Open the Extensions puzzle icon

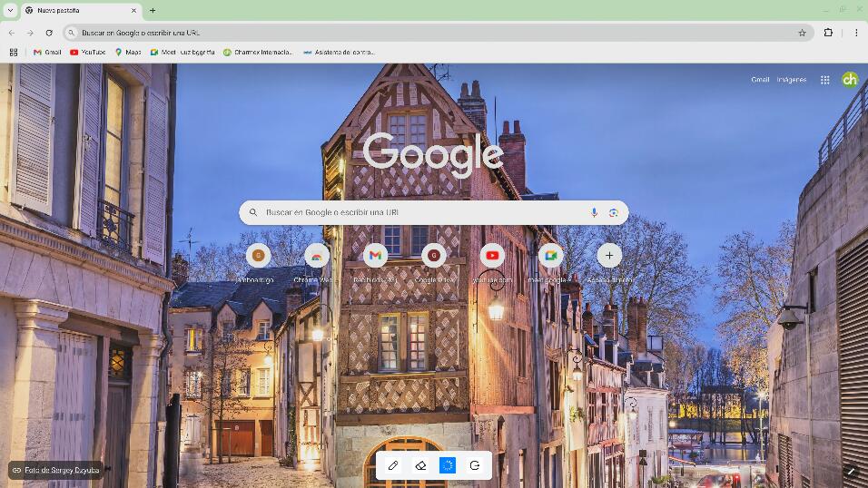tap(828, 33)
